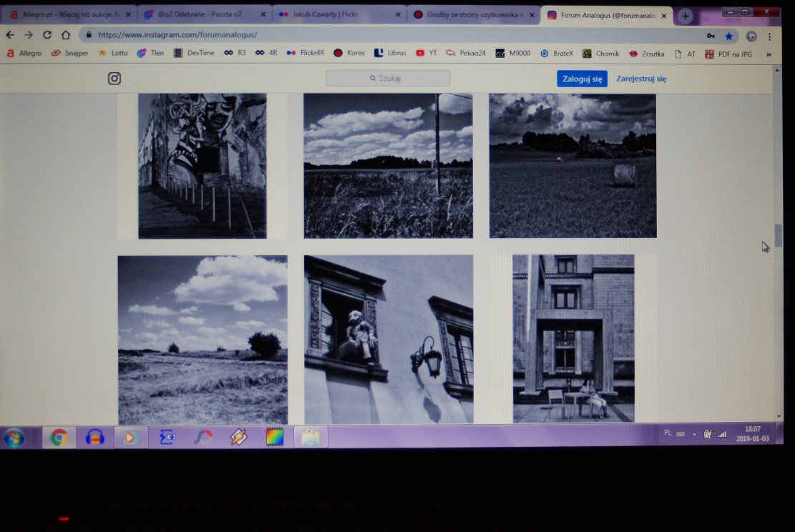The image size is (795, 532).
Task: Show hidden system tray icons
Action: tap(694, 434)
